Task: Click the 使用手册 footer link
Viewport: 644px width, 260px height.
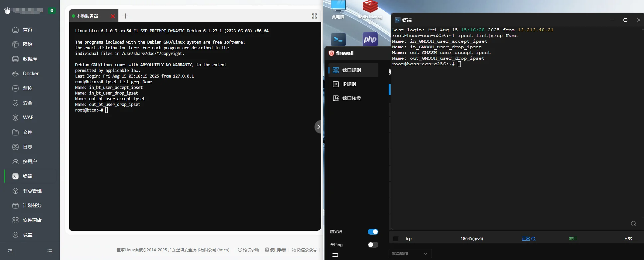Action: (x=275, y=250)
